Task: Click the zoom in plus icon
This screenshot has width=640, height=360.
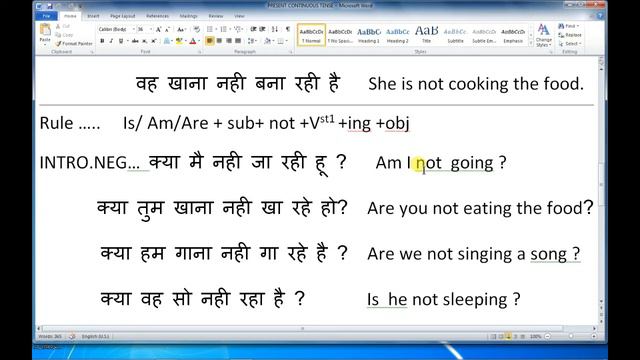Action: click(x=594, y=336)
